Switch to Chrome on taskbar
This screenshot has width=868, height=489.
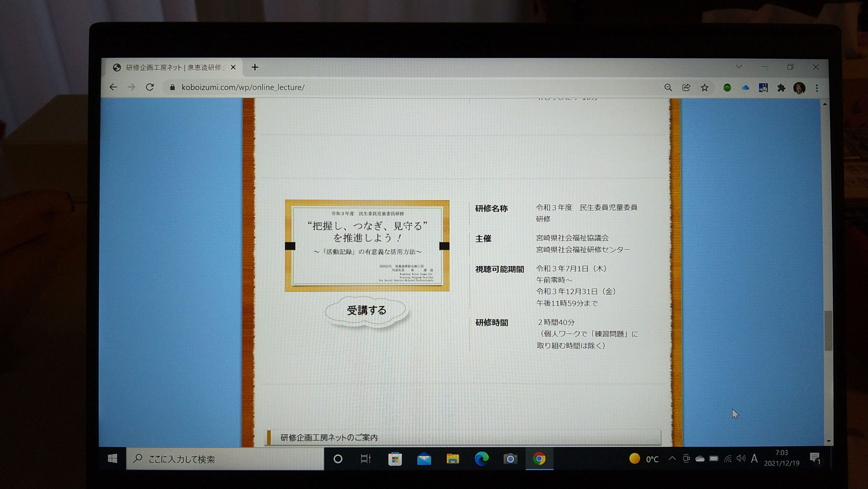coord(539,459)
